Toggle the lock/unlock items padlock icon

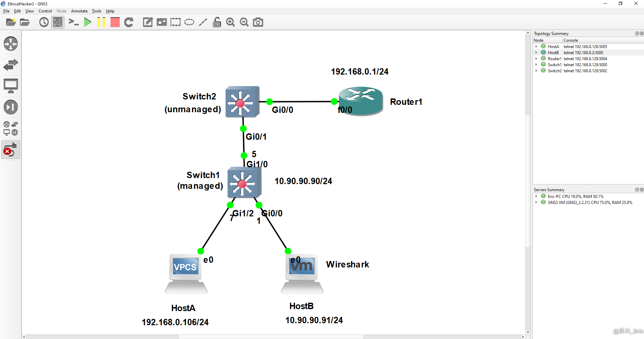click(217, 22)
